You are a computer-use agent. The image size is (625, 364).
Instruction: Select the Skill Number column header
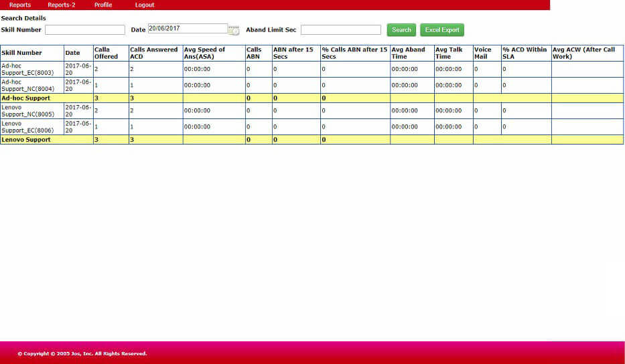(32, 53)
